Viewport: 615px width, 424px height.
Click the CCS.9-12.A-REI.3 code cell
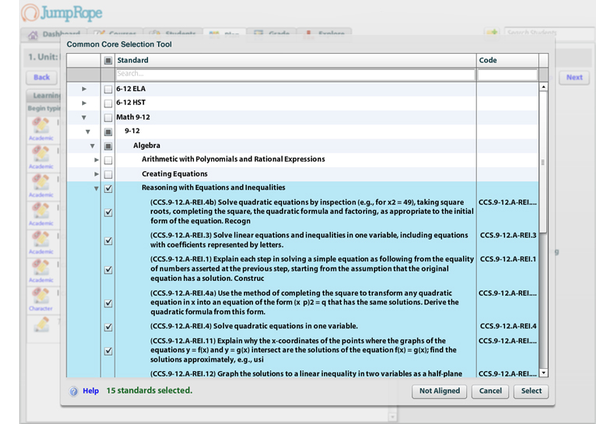click(508, 235)
